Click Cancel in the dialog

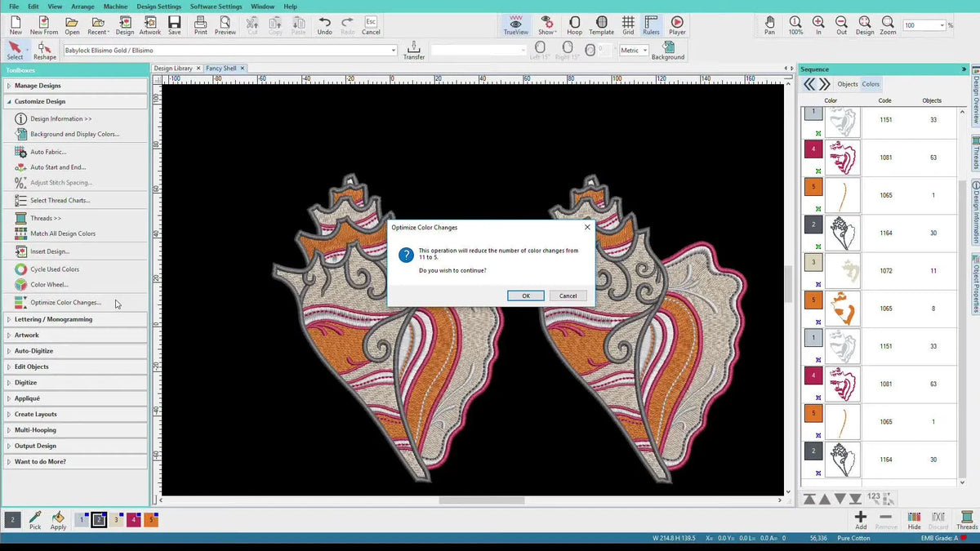point(568,295)
